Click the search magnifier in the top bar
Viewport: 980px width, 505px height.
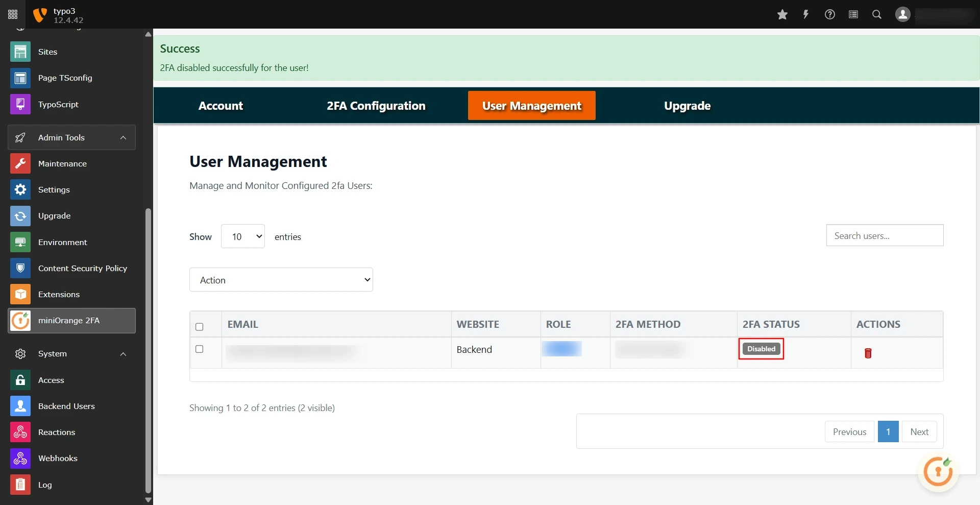[x=876, y=14]
